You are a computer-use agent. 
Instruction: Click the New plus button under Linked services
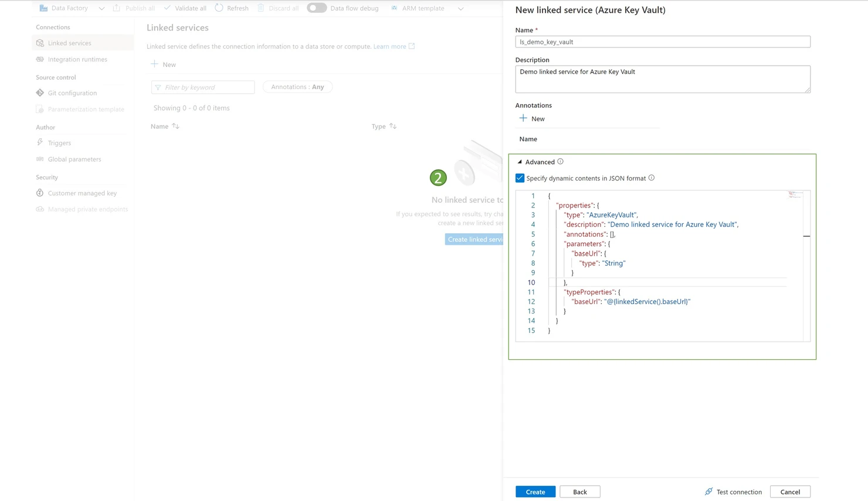[163, 64]
